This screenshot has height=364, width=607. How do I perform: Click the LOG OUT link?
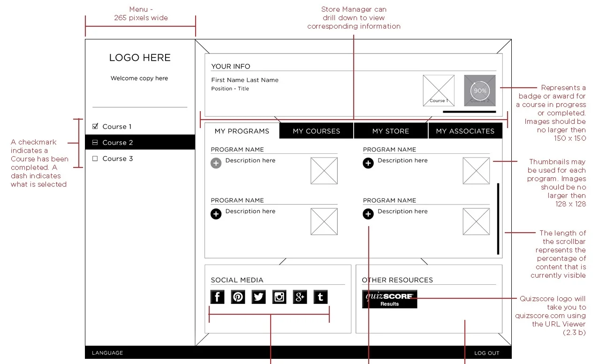pyautogui.click(x=486, y=353)
